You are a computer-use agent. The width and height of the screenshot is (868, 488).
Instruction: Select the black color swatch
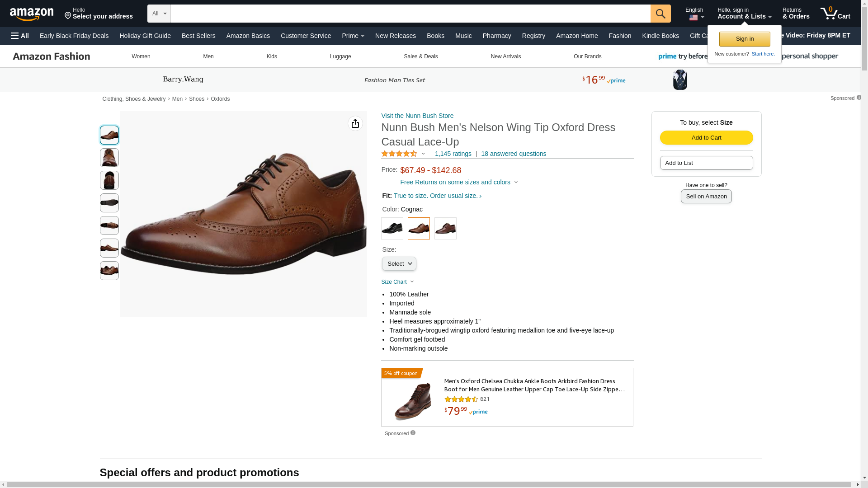coord(392,229)
